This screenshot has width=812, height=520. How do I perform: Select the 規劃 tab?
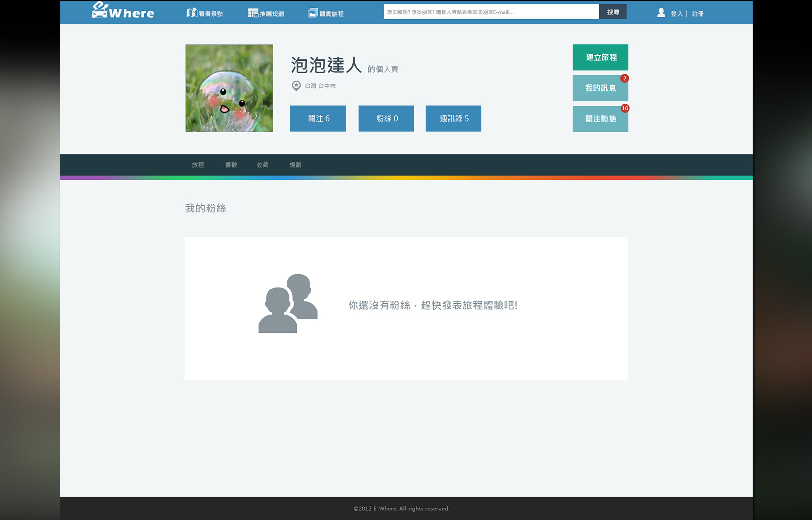coord(295,165)
